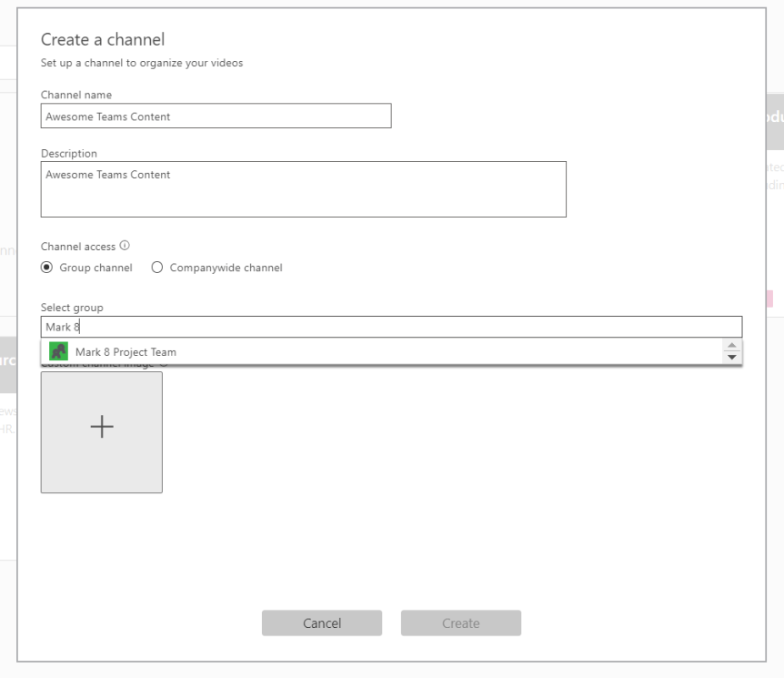This screenshot has width=784, height=678.
Task: Select the Companywide channel radio button
Action: point(157,268)
